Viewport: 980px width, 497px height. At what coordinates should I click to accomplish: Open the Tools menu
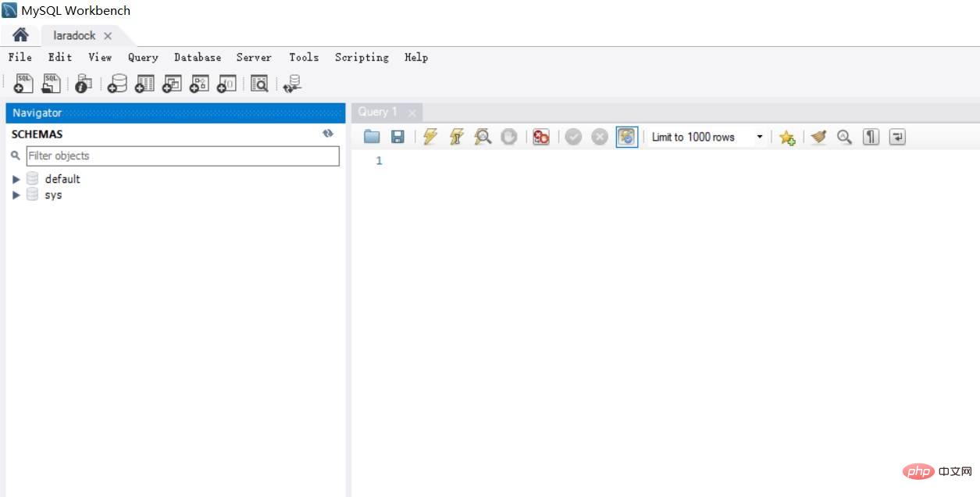(x=304, y=57)
